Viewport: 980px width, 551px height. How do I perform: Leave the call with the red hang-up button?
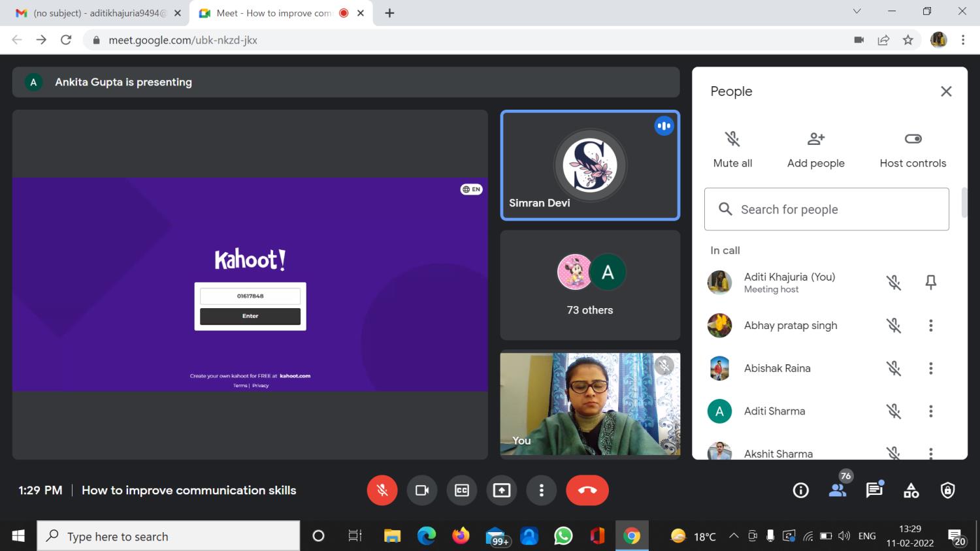587,490
